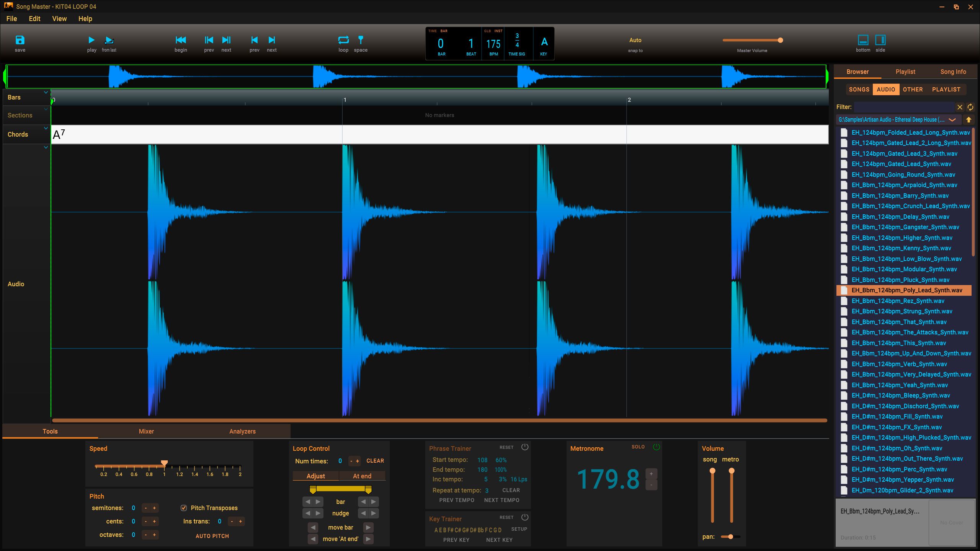The image size is (980, 551).
Task: Open the 3/4 time signature selector
Action: (x=517, y=41)
